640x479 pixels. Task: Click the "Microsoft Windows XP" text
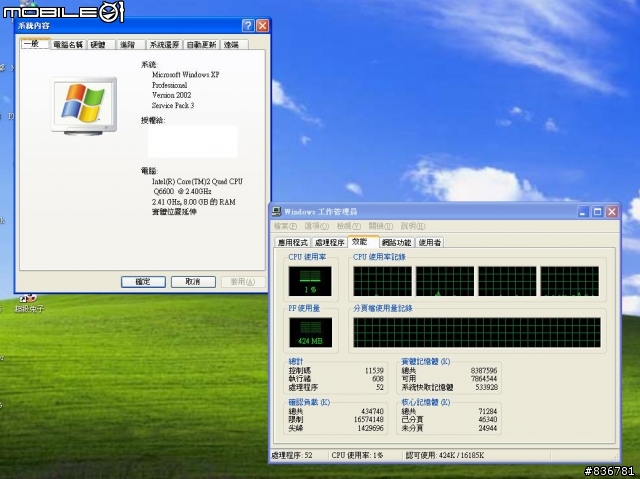pyautogui.click(x=186, y=75)
